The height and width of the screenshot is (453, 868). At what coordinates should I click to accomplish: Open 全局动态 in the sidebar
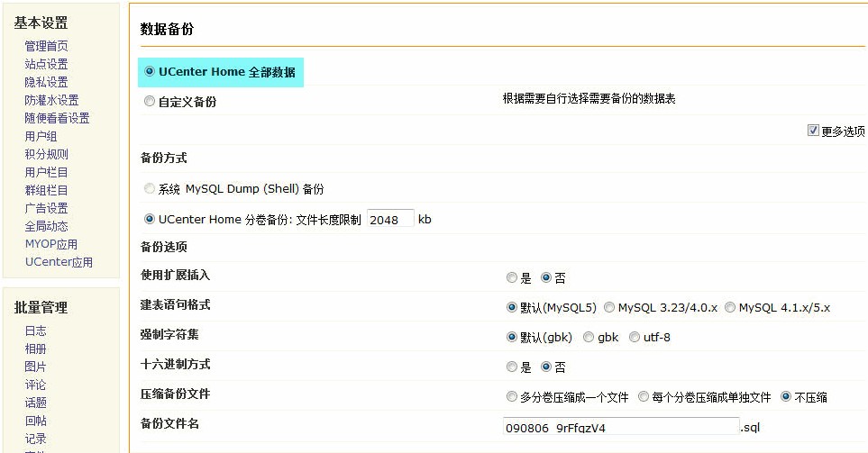47,226
